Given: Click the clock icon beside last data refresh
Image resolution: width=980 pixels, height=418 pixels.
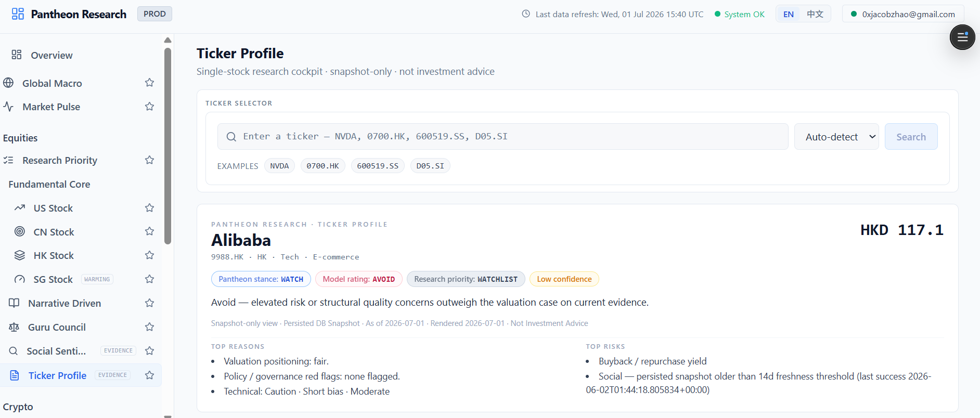Looking at the screenshot, I should coord(526,14).
